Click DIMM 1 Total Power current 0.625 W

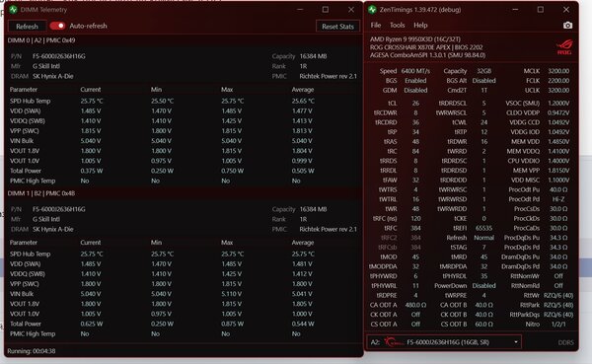(92, 324)
